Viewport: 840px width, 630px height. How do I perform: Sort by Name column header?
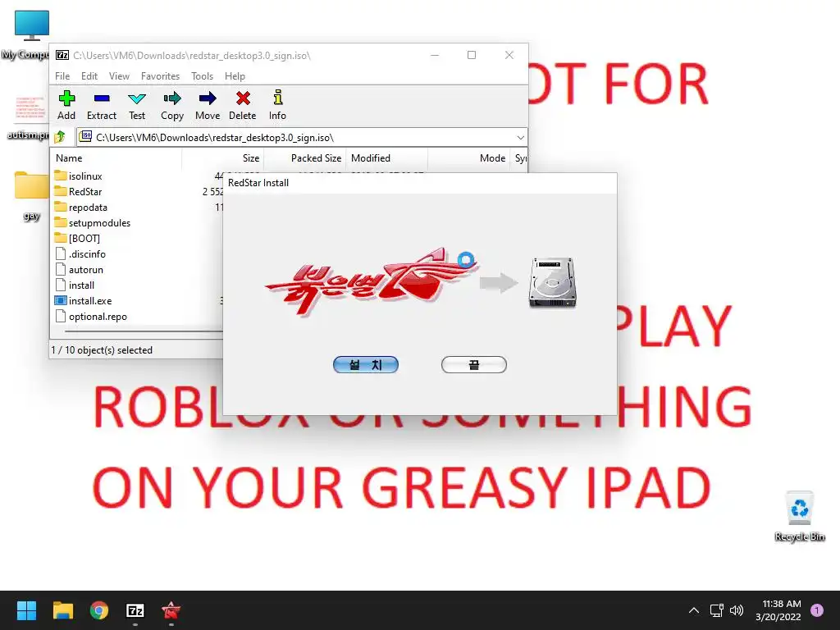click(116, 158)
